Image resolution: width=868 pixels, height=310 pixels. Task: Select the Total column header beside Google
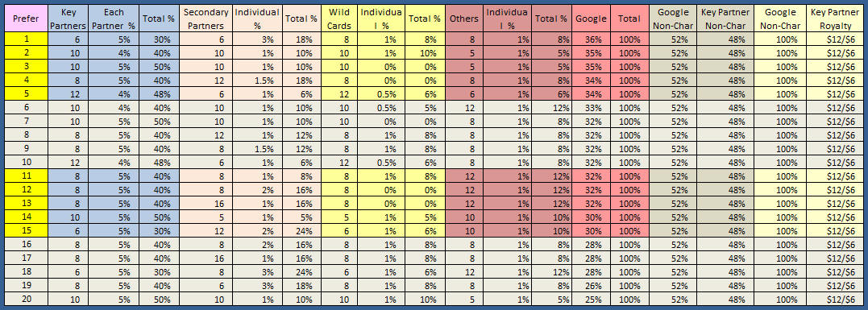629,19
